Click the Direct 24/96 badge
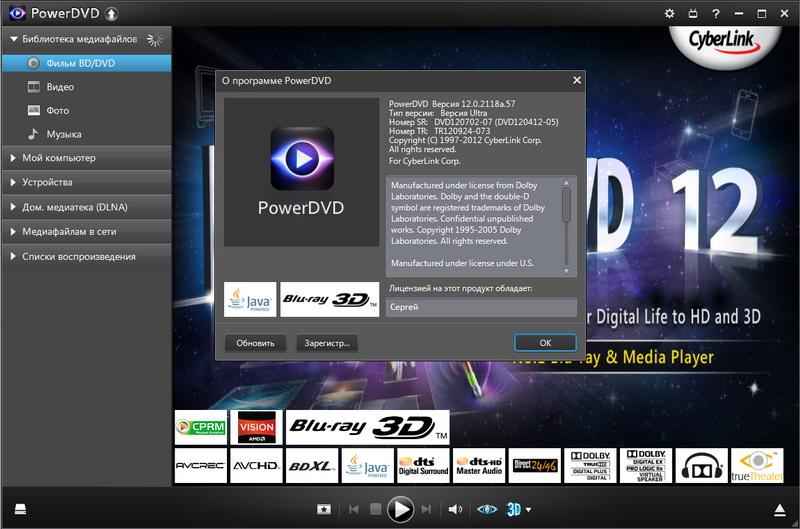 (534, 466)
